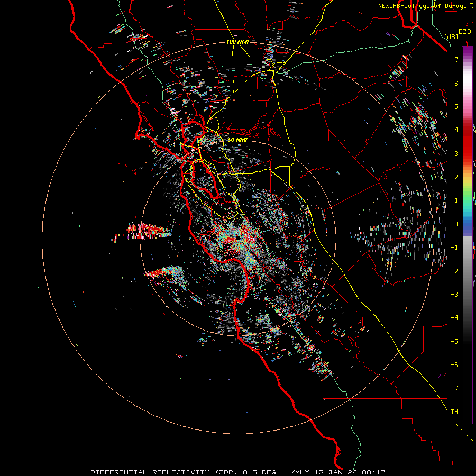Click the "TH" threshold label on scale

[454, 412]
